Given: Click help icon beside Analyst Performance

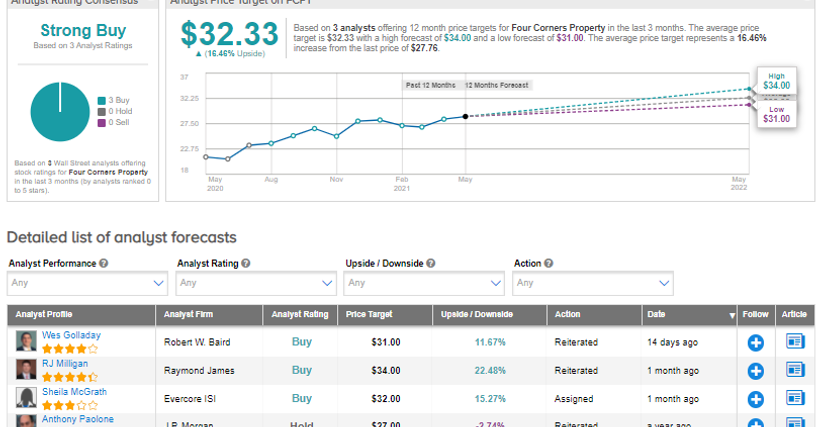Looking at the screenshot, I should coord(104,263).
